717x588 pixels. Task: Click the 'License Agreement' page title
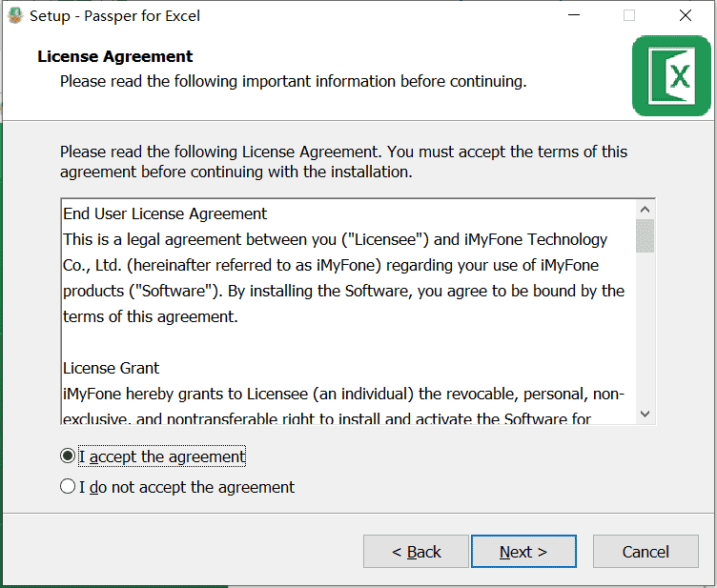[x=115, y=56]
